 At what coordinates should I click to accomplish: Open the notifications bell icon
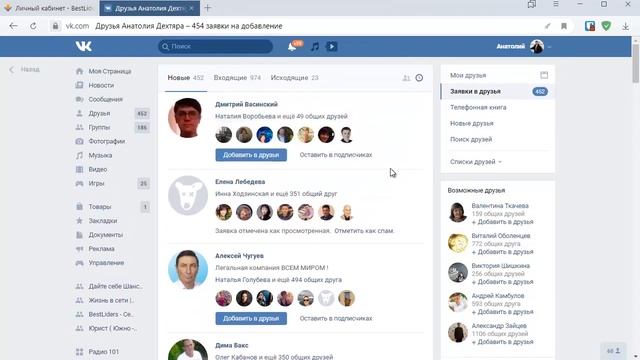tap(292, 47)
